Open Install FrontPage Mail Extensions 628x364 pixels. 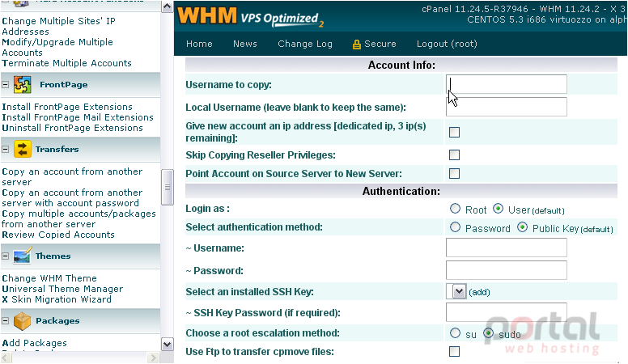[78, 117]
